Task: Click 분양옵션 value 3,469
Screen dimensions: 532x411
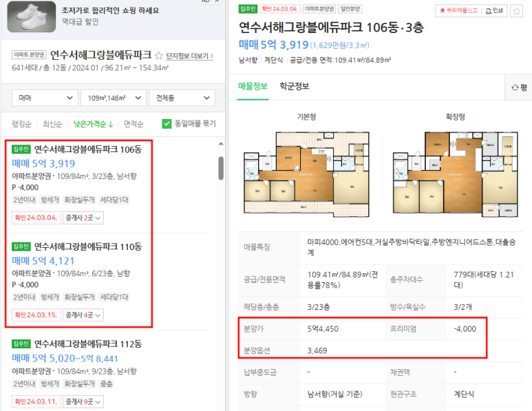Action: (x=317, y=350)
